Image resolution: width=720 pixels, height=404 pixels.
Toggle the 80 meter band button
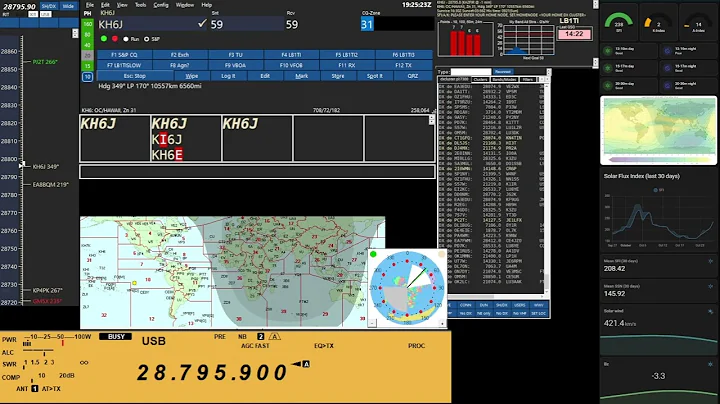[87, 34]
